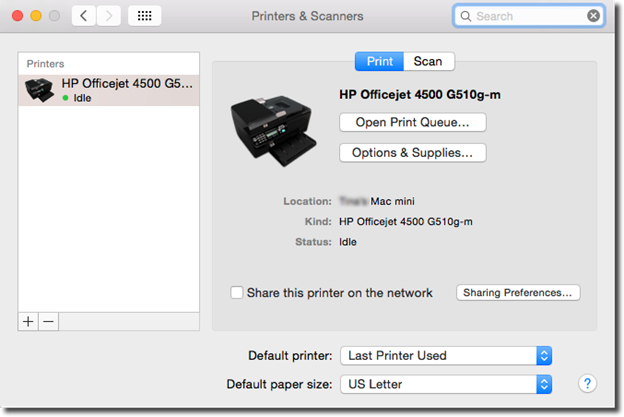Screen dimensions: 624x417
Task: Click the Location value Mac mini
Action: tap(392, 201)
